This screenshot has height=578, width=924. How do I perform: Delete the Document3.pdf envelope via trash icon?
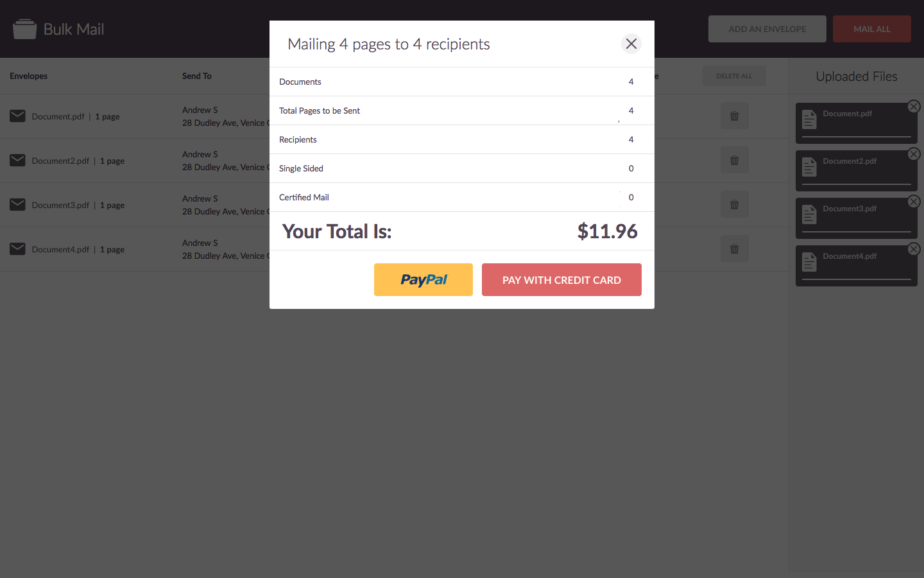tap(734, 205)
